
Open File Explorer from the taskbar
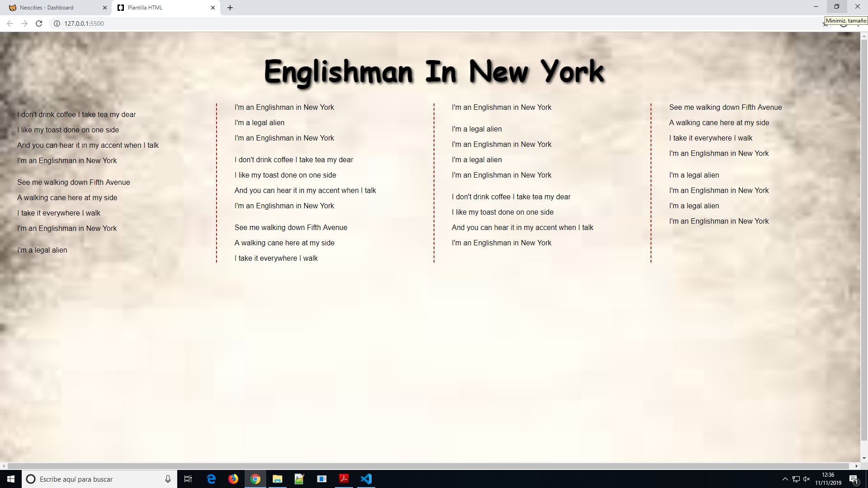coord(278,479)
